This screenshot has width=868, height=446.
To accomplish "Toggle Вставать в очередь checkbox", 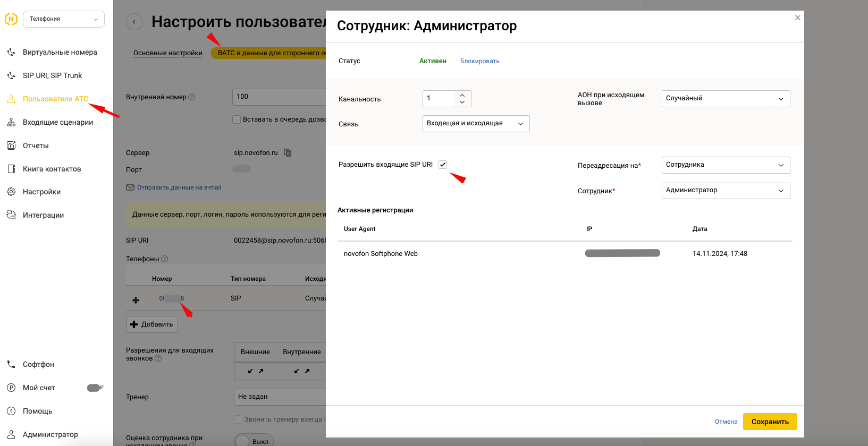I will pos(237,119).
